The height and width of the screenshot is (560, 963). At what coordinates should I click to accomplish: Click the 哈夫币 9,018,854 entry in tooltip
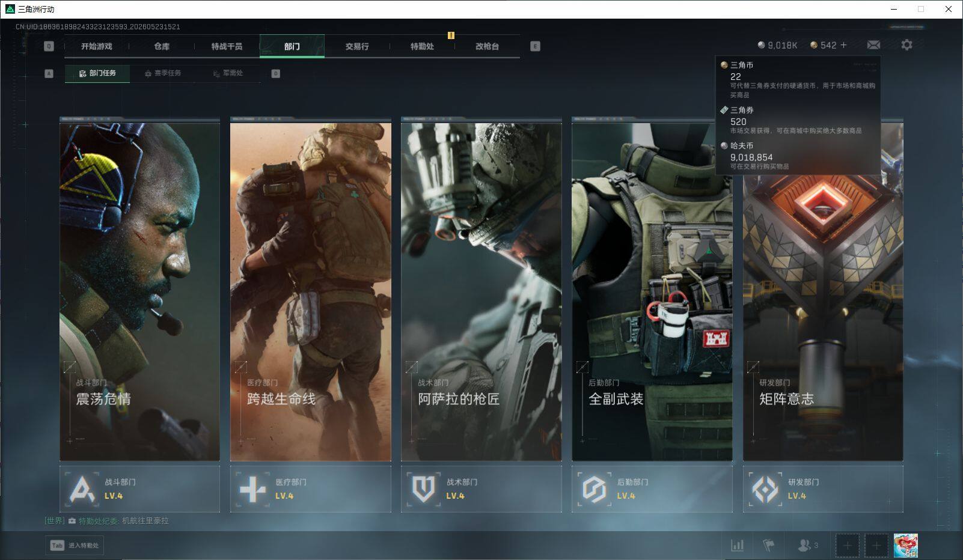pyautogui.click(x=798, y=156)
